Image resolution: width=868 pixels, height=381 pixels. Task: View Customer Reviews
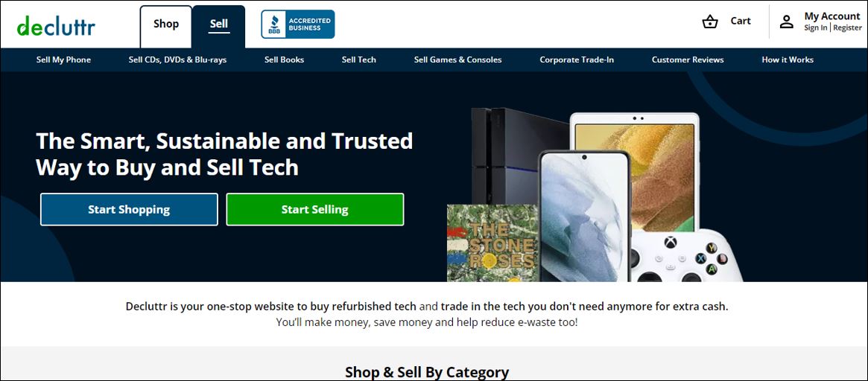(688, 60)
